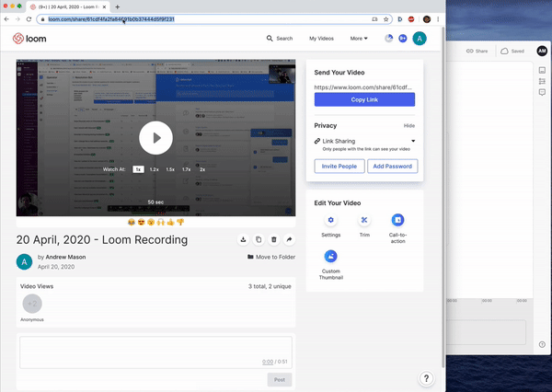
Task: Set playback speed to 1x
Action: [138, 169]
